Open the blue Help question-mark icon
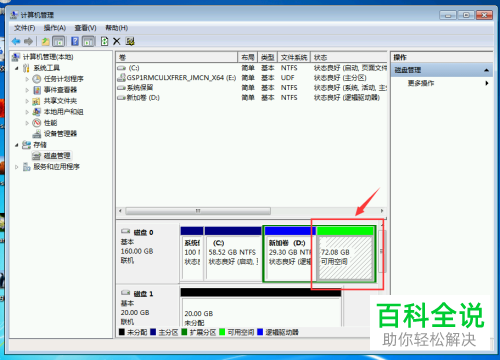Image resolution: width=500 pixels, height=360 pixels. [x=75, y=41]
